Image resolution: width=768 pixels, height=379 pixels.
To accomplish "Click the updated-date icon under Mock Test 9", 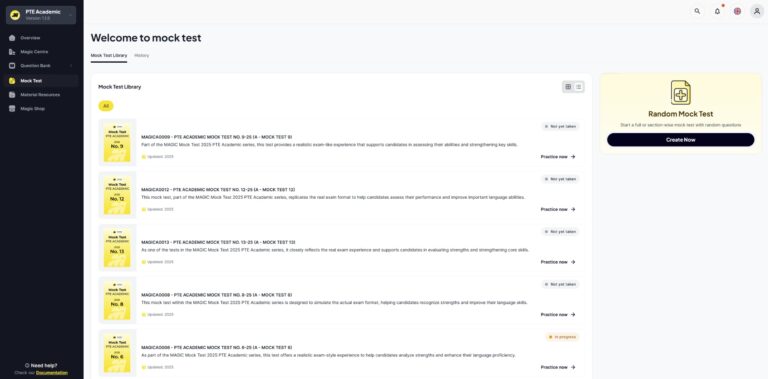I will coord(144,157).
